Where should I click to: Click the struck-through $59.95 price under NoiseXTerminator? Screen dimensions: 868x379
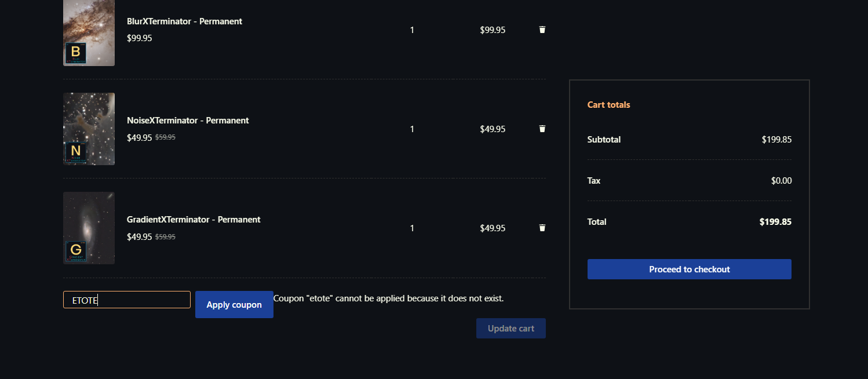pos(166,138)
